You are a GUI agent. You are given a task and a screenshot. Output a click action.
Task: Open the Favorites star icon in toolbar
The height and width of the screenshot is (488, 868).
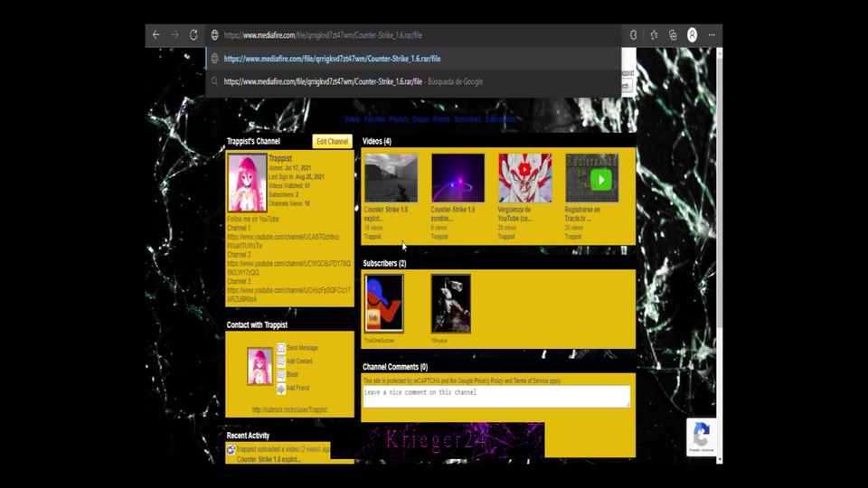pyautogui.click(x=654, y=35)
